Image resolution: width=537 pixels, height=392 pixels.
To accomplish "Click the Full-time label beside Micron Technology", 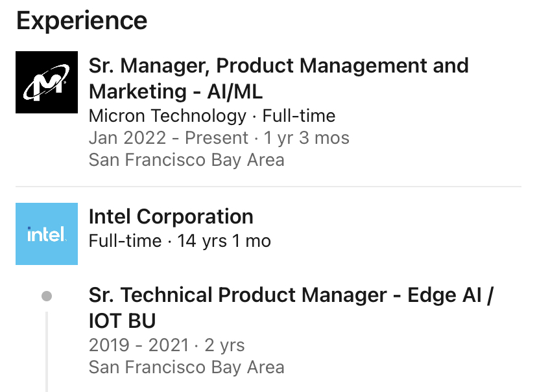I will tap(299, 115).
